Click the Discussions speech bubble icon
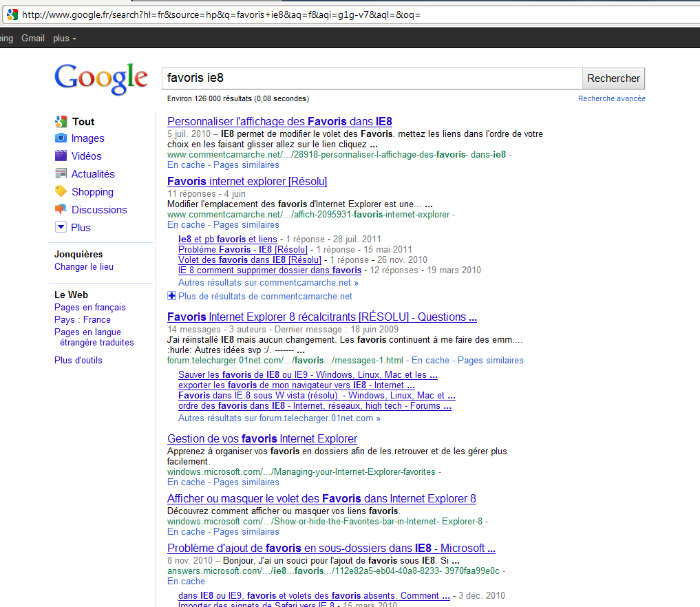The image size is (700, 607). [61, 209]
